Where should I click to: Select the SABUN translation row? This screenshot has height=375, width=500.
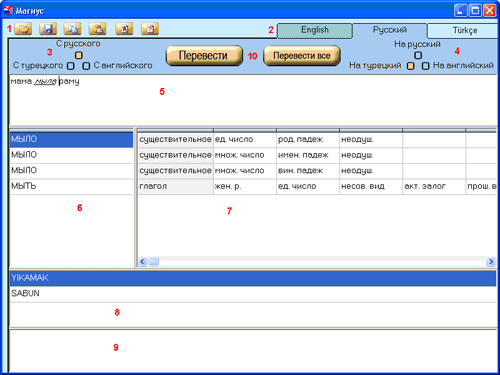[x=253, y=294]
